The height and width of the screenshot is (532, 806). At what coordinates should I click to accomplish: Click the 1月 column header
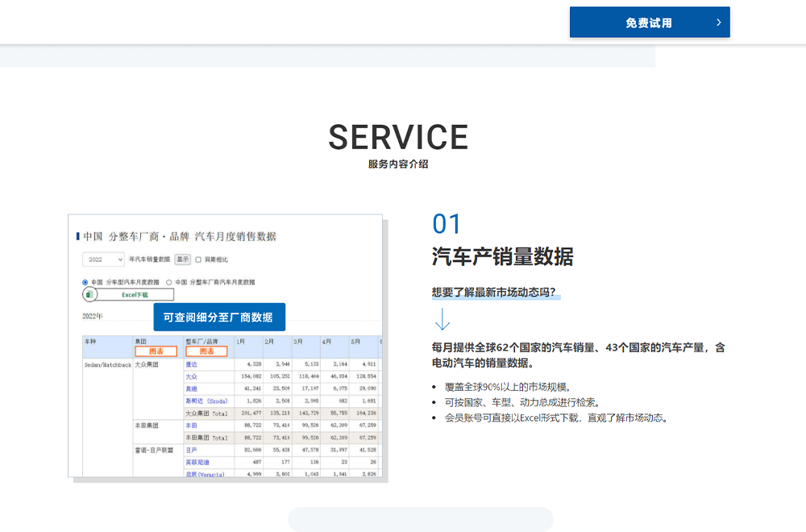point(240,341)
